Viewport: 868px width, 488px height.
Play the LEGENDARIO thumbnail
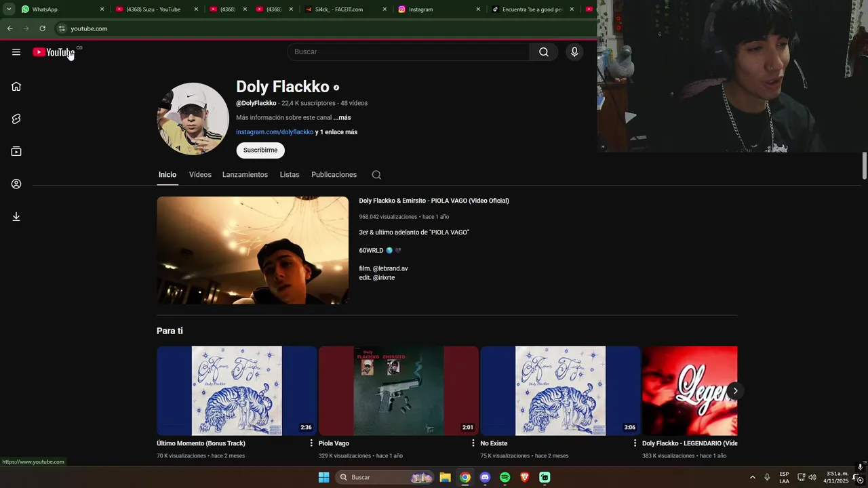coord(690,390)
